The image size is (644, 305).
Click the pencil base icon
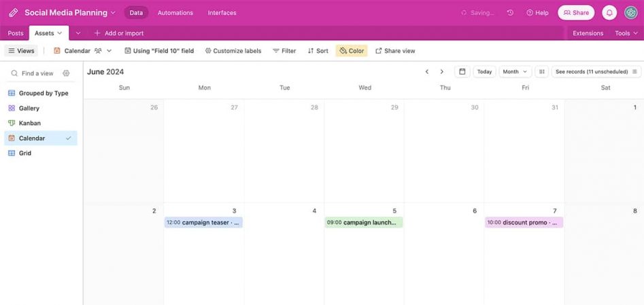[x=14, y=13]
